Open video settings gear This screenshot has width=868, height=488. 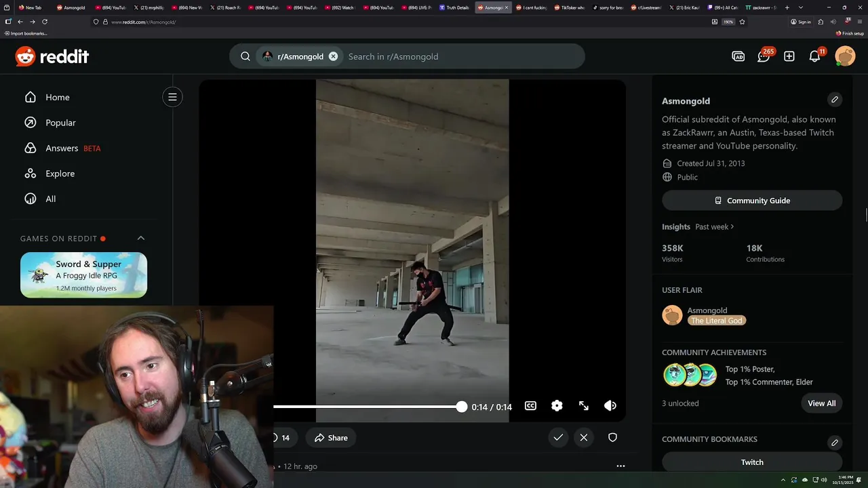point(557,406)
